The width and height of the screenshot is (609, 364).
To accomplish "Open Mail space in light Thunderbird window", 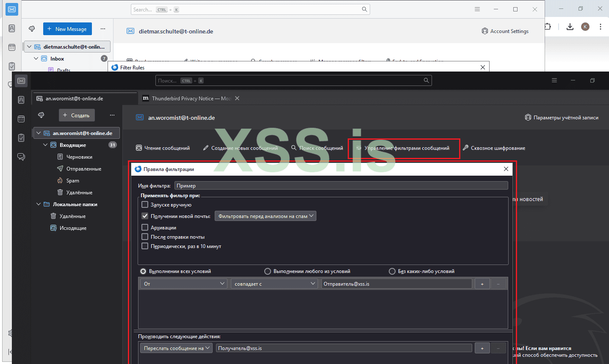I will [12, 9].
